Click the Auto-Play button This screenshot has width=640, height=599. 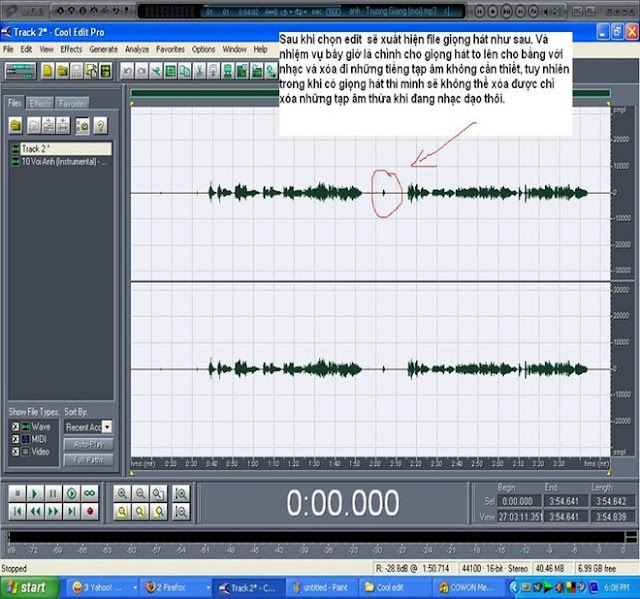click(x=89, y=444)
